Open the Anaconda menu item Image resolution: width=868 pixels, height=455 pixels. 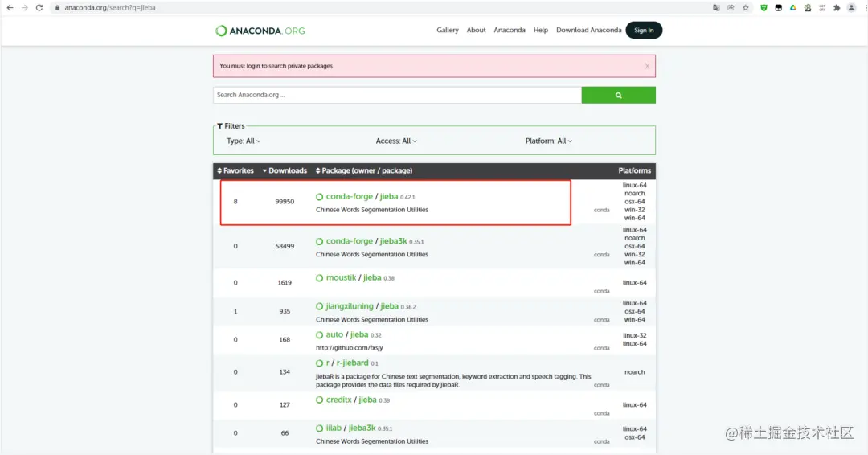point(510,30)
